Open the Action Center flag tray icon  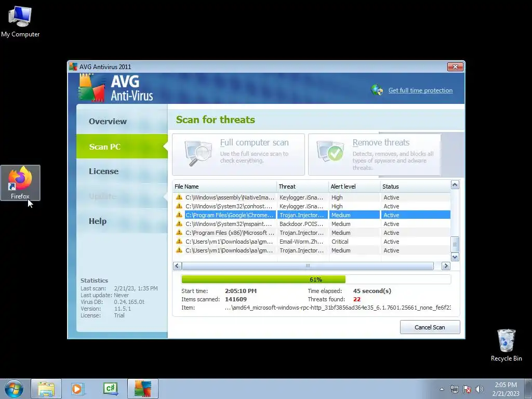tap(467, 389)
